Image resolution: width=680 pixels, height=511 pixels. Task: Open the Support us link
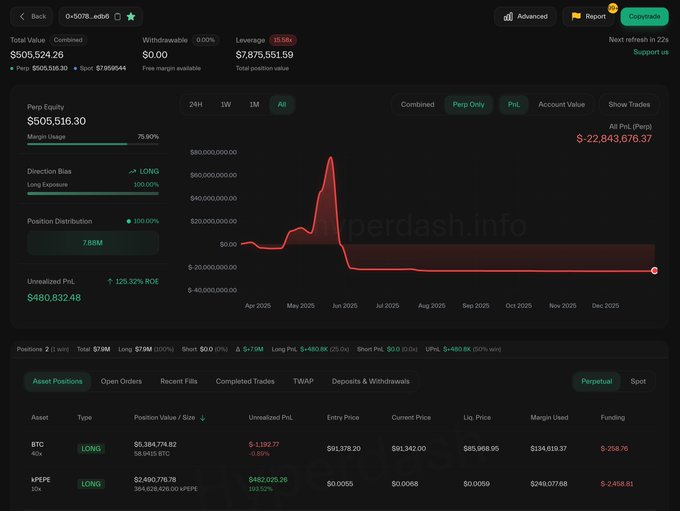[651, 52]
